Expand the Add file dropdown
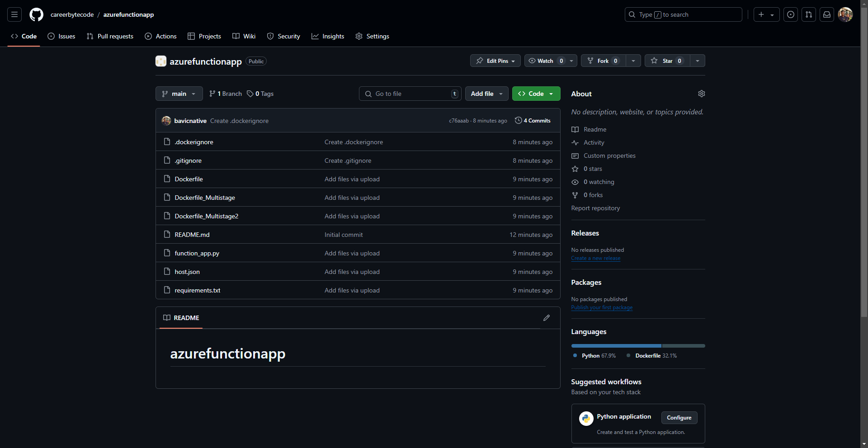The width and height of the screenshot is (868, 448). click(x=487, y=94)
